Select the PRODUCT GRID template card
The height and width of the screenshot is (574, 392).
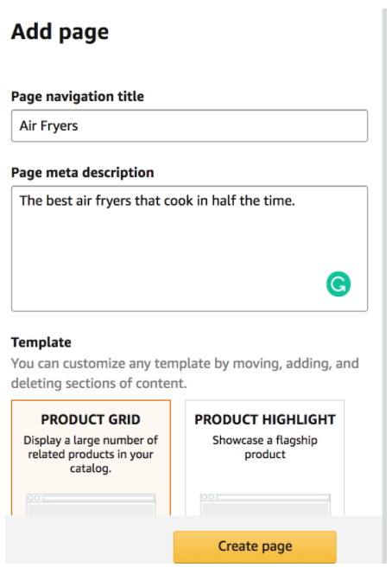pyautogui.click(x=91, y=457)
